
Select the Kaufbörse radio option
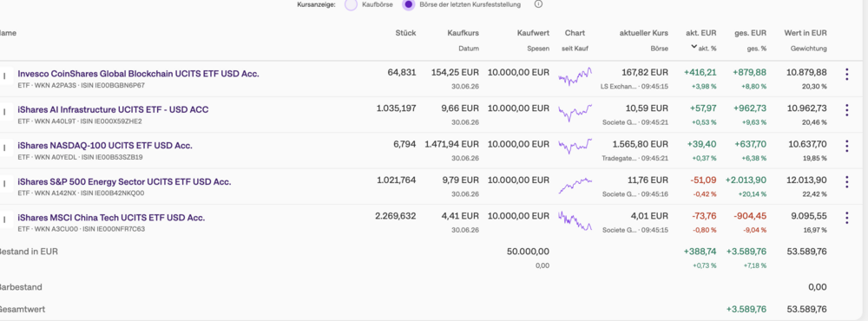pyautogui.click(x=351, y=4)
